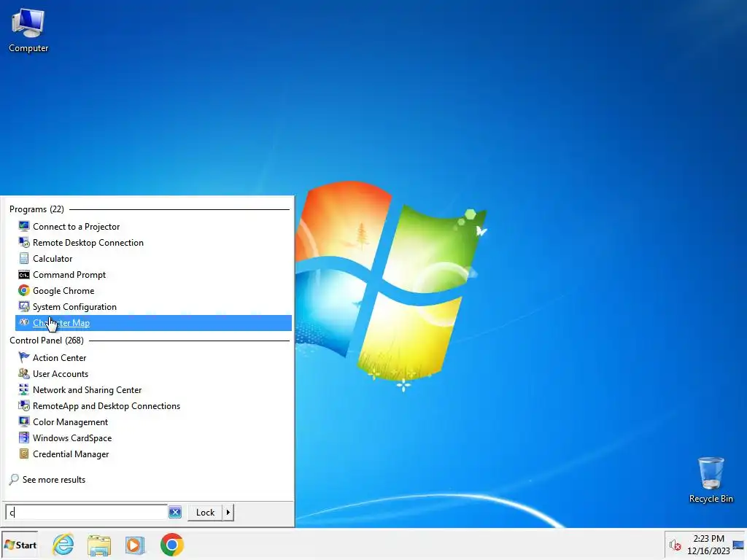Viewport: 747px width, 560px height.
Task: Click the System Configuration icon
Action: (x=24, y=307)
